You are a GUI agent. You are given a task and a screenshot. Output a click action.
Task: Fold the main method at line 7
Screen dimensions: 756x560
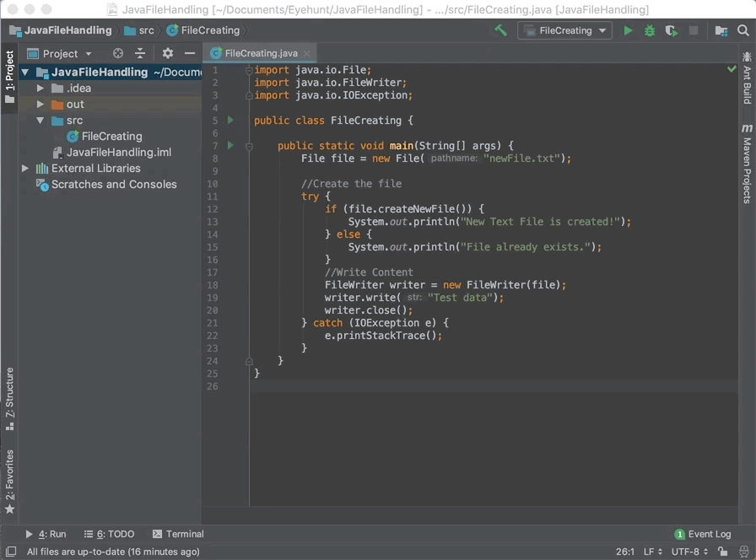(x=249, y=147)
